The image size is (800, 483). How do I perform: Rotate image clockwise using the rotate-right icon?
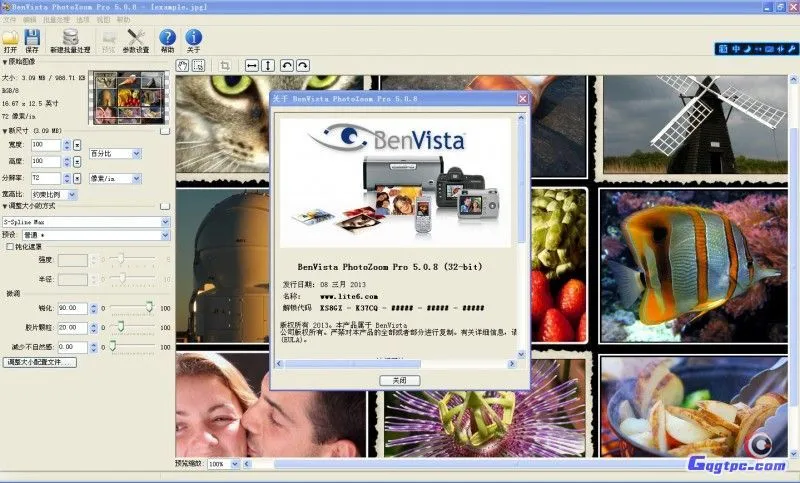click(302, 65)
